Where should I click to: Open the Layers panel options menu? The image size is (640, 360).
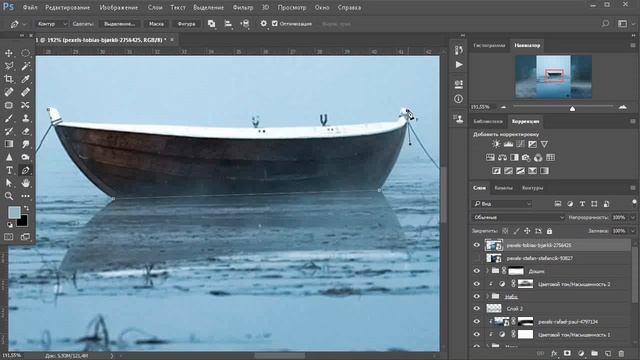pyautogui.click(x=633, y=188)
